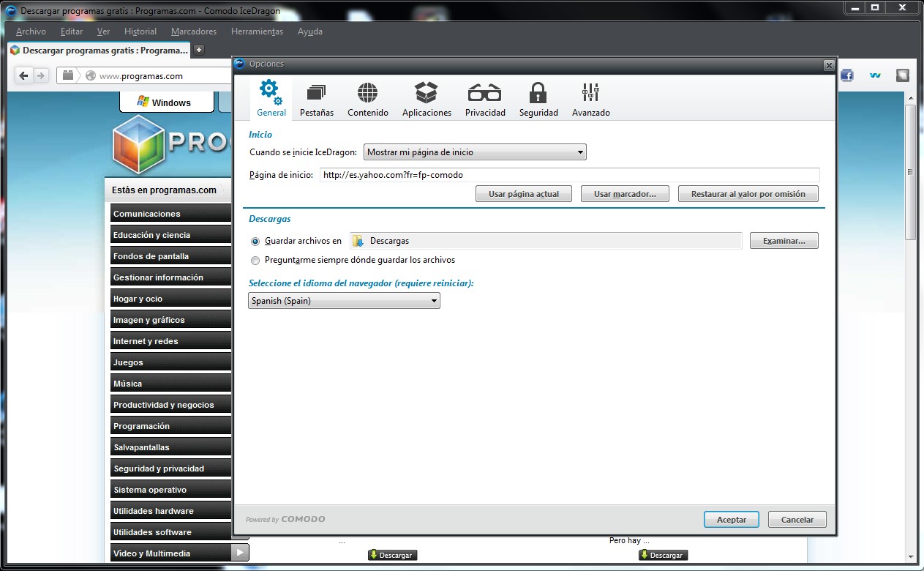The width and height of the screenshot is (924, 571).
Task: Select the Descargar programas gratis browser tab
Action: tap(99, 51)
